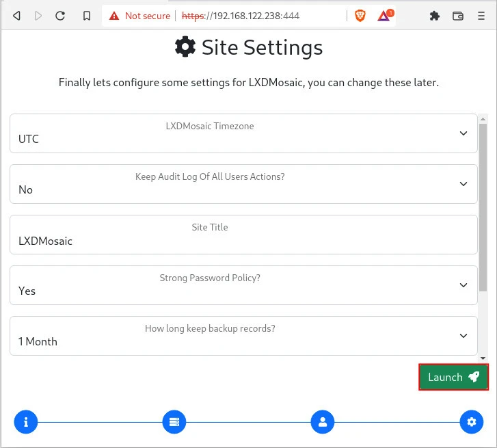
Task: Go to the hosts server step icon
Action: (174, 422)
